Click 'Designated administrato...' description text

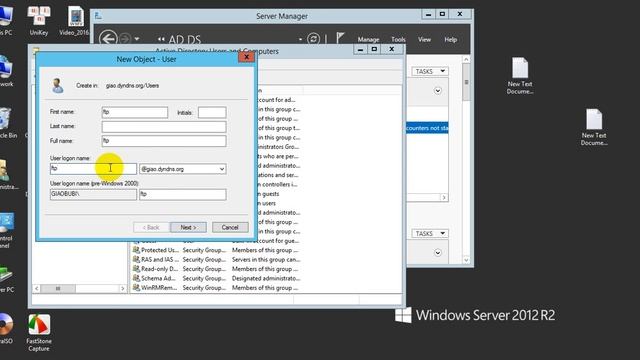(266, 278)
